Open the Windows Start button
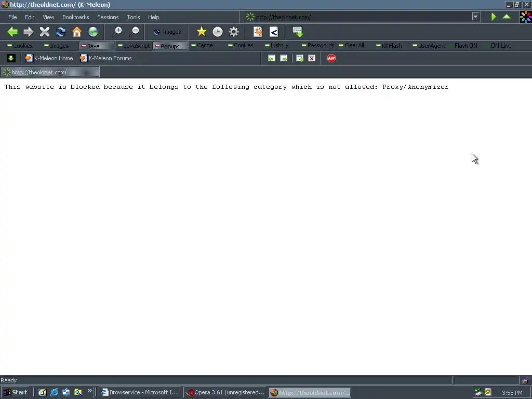The height and width of the screenshot is (399, 532). pos(15,392)
